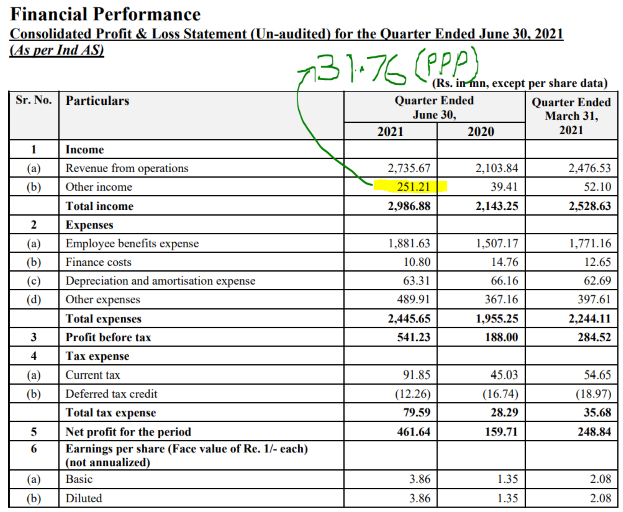Click the 'Financial Performance' heading

tap(105, 15)
